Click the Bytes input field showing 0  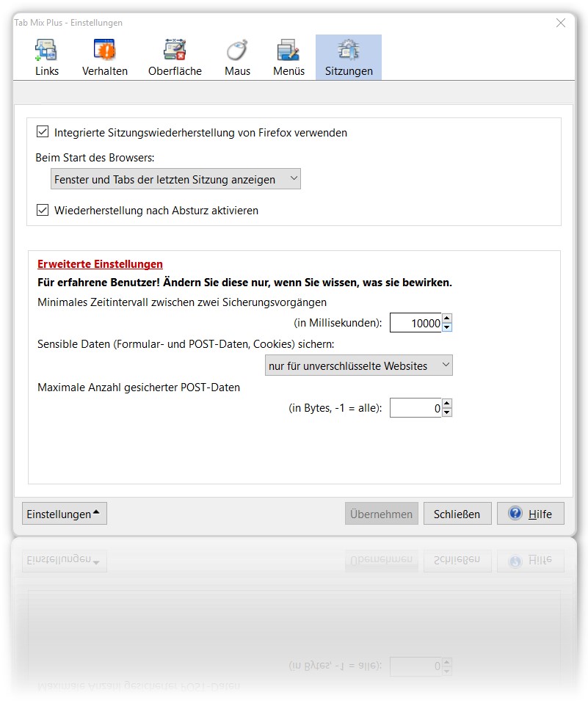[x=415, y=408]
